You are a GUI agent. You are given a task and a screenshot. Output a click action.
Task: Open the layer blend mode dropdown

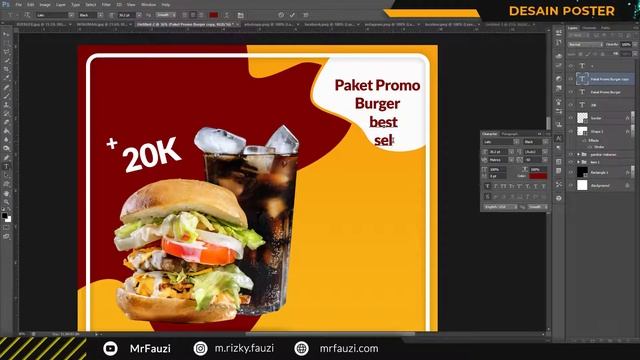point(586,44)
